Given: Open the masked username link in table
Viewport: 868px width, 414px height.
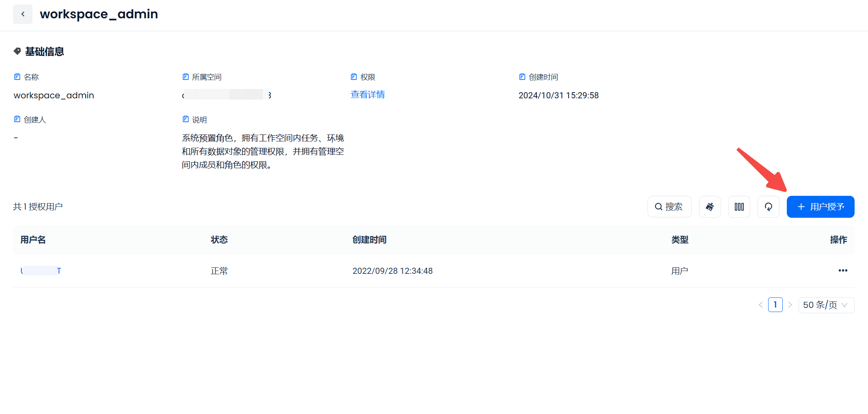Looking at the screenshot, I should (41, 271).
